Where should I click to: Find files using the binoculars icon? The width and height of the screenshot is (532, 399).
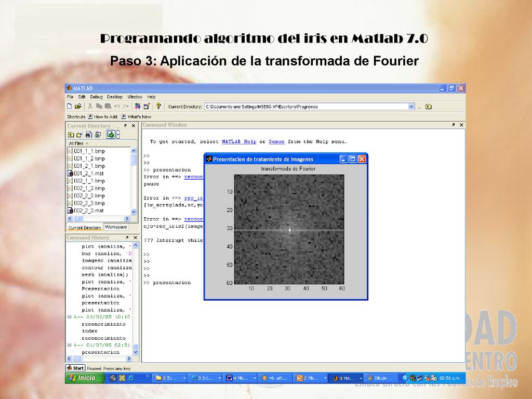[88, 135]
